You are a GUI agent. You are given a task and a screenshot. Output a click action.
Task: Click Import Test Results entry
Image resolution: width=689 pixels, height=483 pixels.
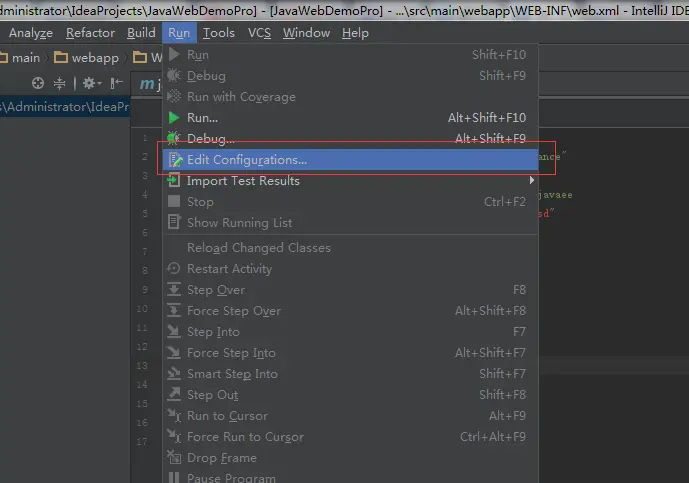351,181
